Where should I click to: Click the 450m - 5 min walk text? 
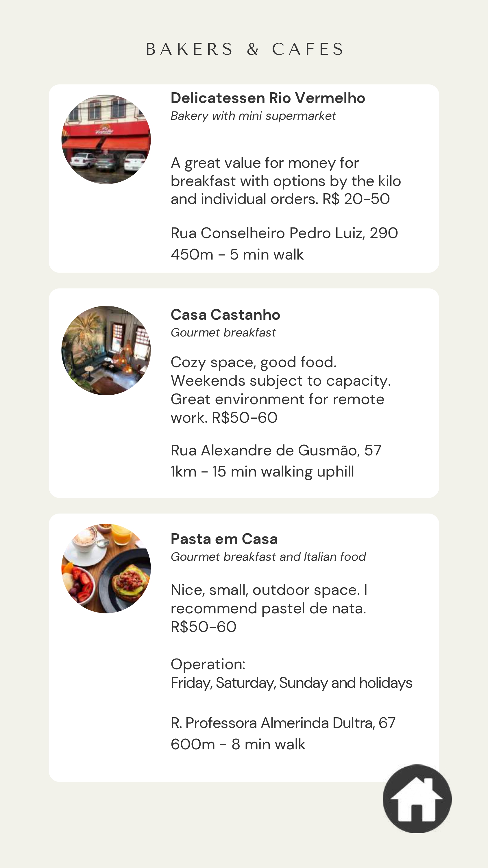[x=237, y=255]
